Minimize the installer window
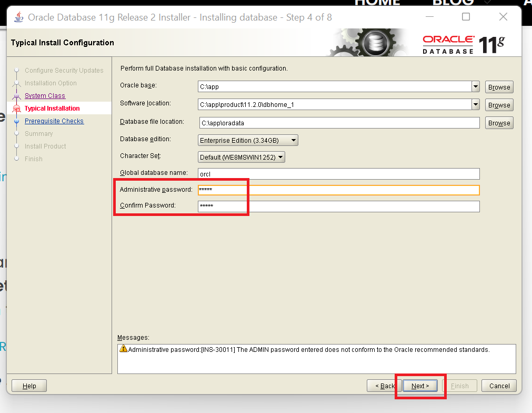This screenshot has width=532, height=413. tap(429, 17)
